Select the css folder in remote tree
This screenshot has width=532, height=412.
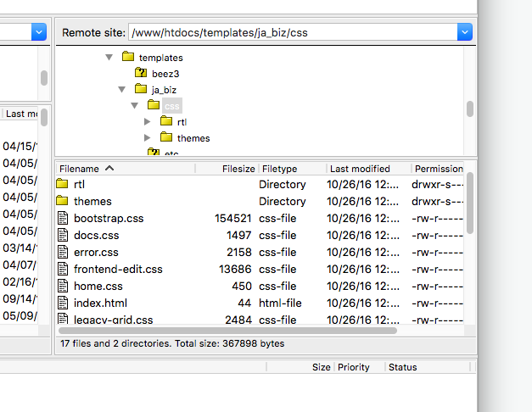click(x=172, y=106)
